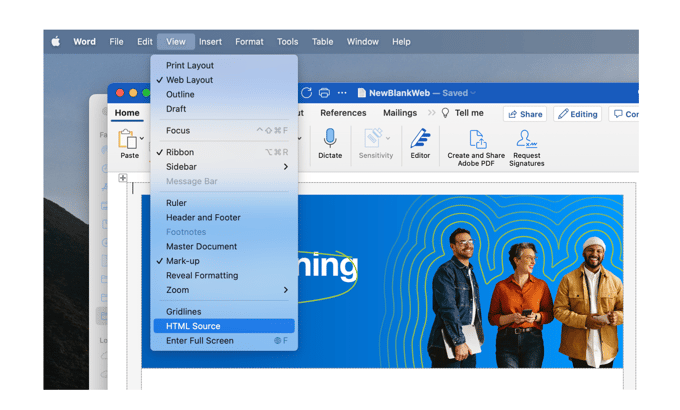Select HTML Source from View menu
Screen dimensions: 680x410
193,326
